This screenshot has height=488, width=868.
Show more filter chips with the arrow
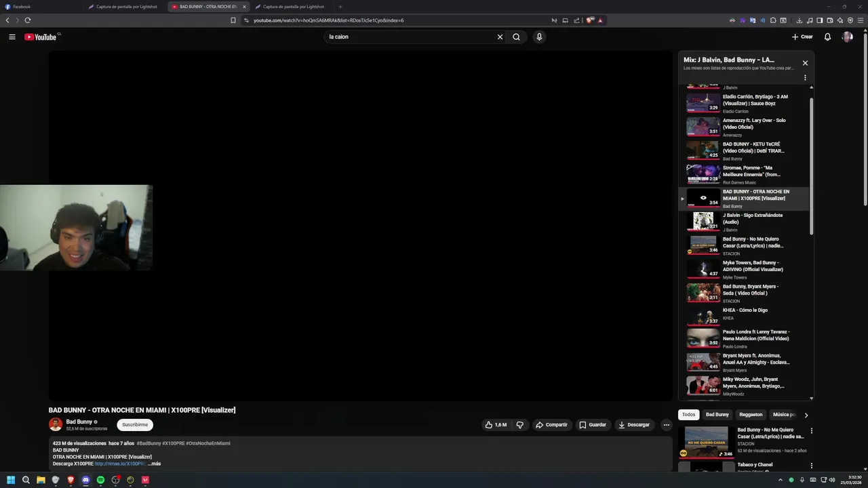(x=806, y=415)
